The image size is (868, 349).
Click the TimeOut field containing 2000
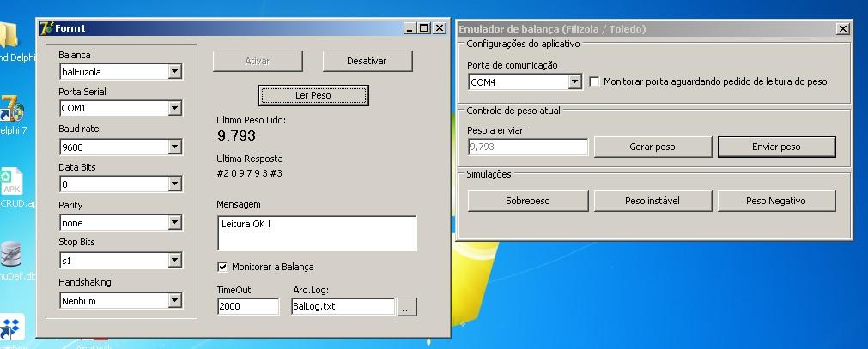point(248,306)
